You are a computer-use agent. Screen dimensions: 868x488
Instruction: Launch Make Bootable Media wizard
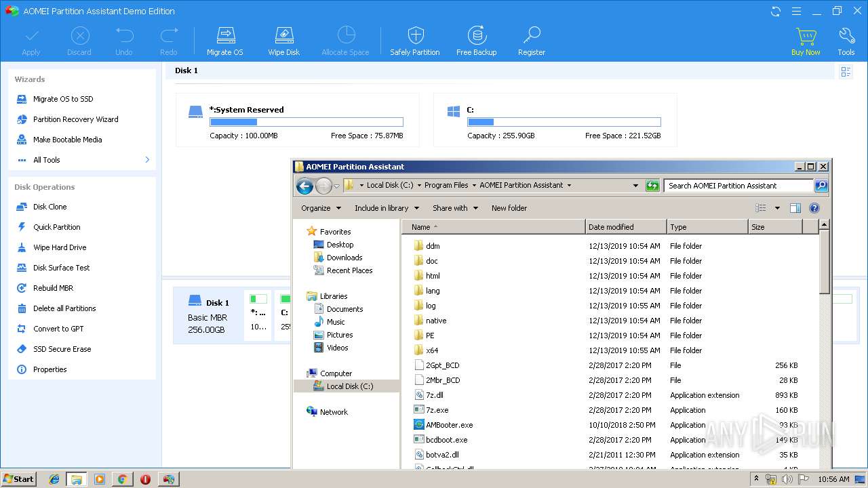click(x=68, y=140)
